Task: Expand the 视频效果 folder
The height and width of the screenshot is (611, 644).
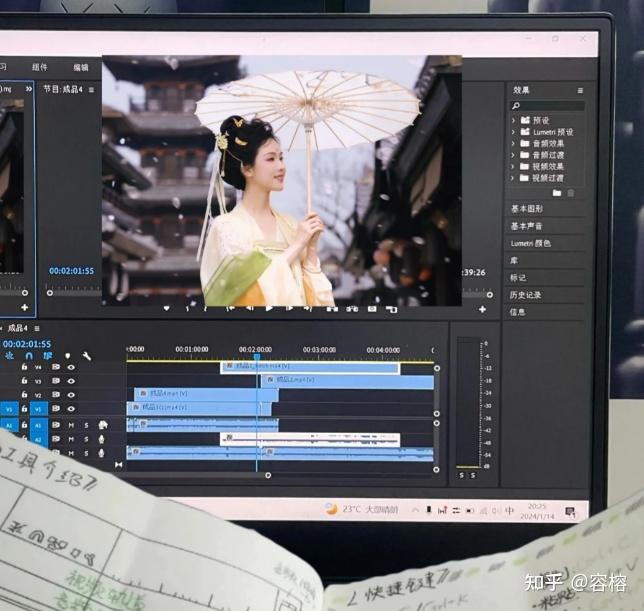Action: [x=513, y=167]
